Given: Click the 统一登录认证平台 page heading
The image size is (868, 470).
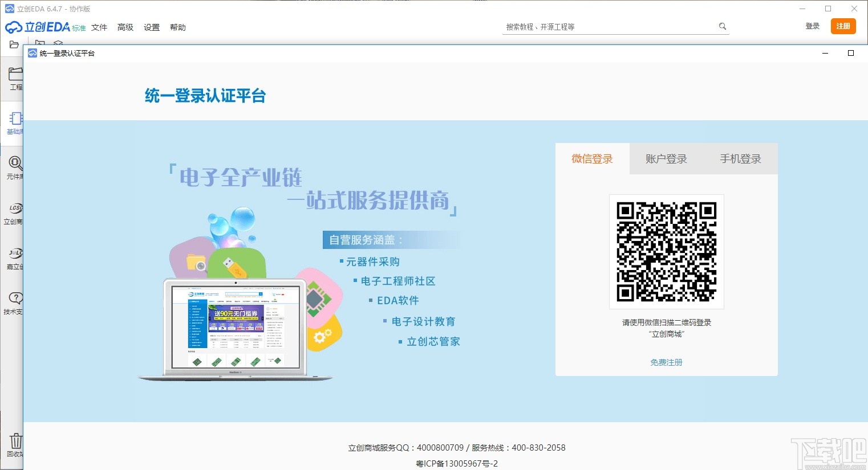Looking at the screenshot, I should click(205, 96).
